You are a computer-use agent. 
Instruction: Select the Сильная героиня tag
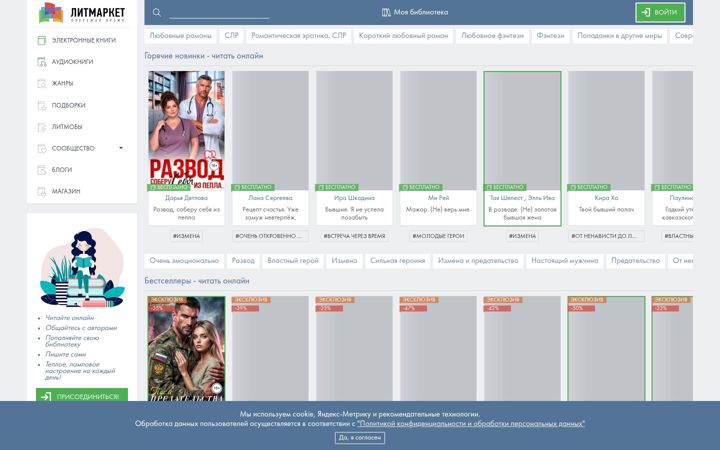tap(398, 261)
